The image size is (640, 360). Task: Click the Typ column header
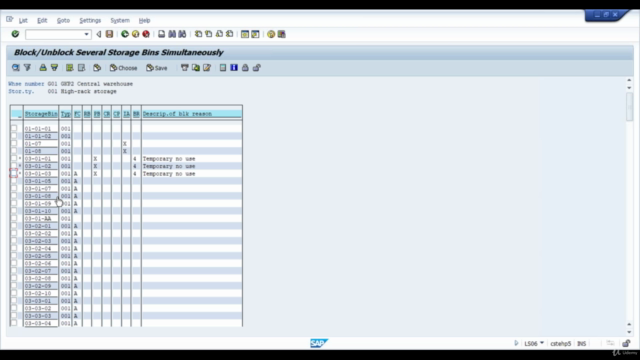pos(65,113)
